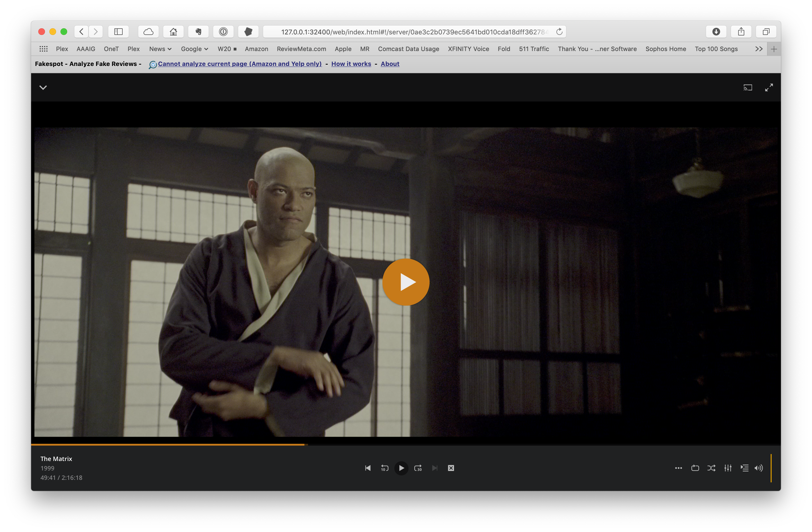This screenshot has height=532, width=812.
Task: Open the Google bookmarks dropdown
Action: pyautogui.click(x=194, y=49)
